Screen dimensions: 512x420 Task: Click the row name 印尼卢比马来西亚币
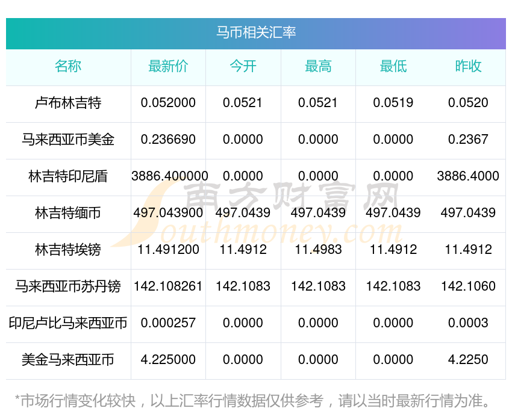(68, 323)
